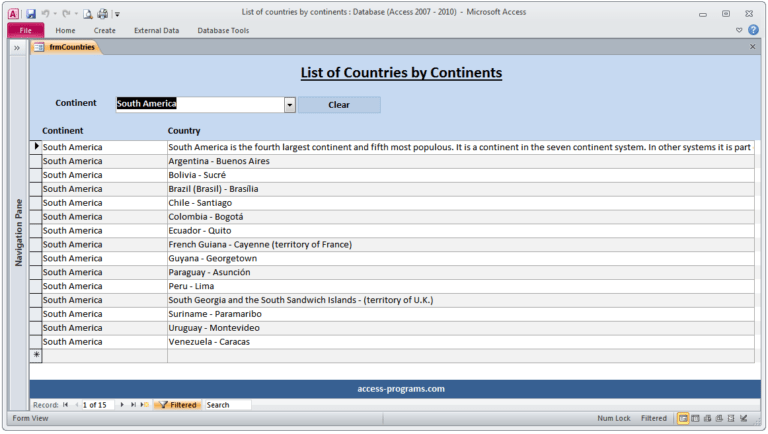
Task: Switch to the External Data ribbon tab
Action: pyautogui.click(x=157, y=30)
